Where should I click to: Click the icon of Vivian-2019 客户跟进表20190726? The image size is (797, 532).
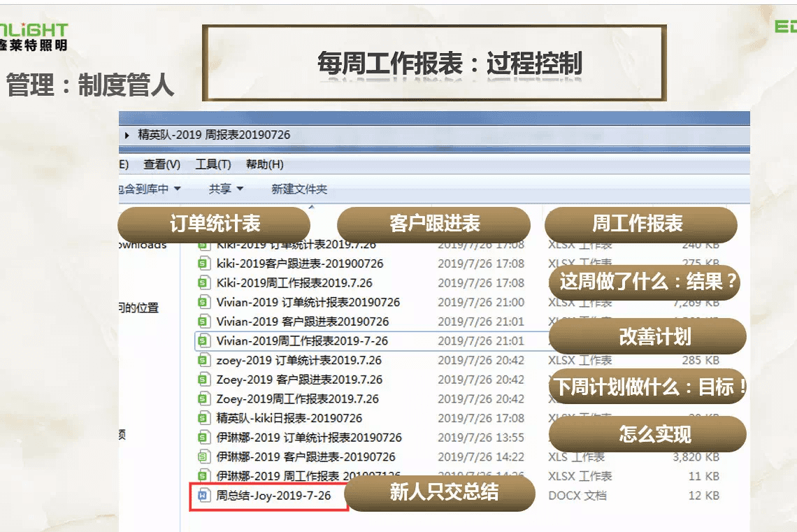[x=203, y=322]
